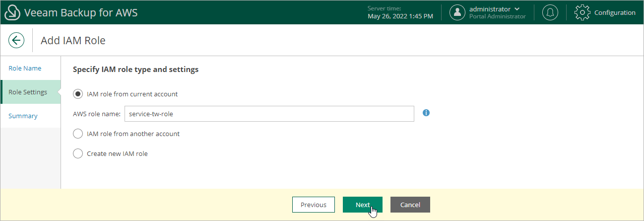Go back using the arrow icon

point(16,40)
